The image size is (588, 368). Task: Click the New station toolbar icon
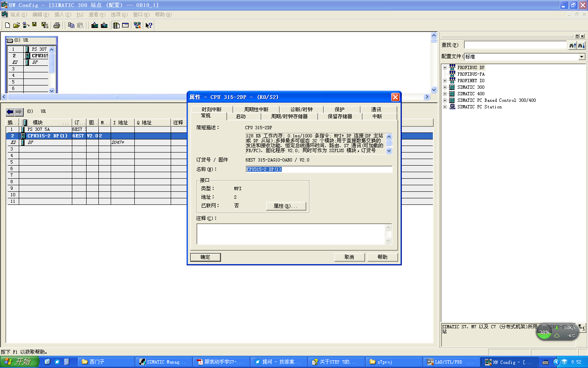click(x=7, y=25)
